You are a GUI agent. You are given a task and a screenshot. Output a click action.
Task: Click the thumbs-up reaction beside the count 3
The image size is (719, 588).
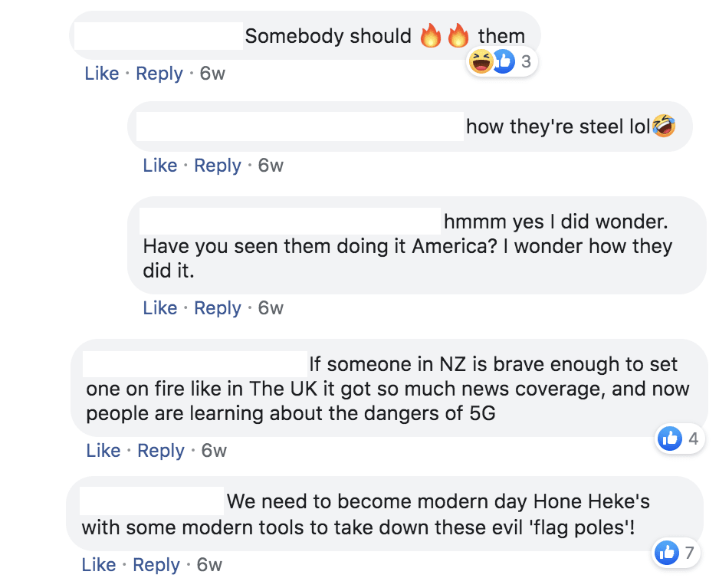pyautogui.click(x=504, y=61)
